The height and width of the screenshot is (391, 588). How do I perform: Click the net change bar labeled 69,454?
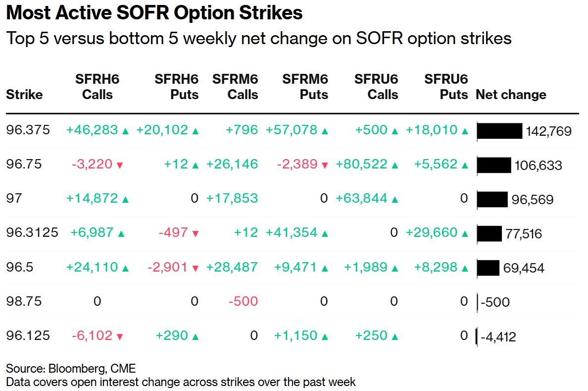point(488,268)
